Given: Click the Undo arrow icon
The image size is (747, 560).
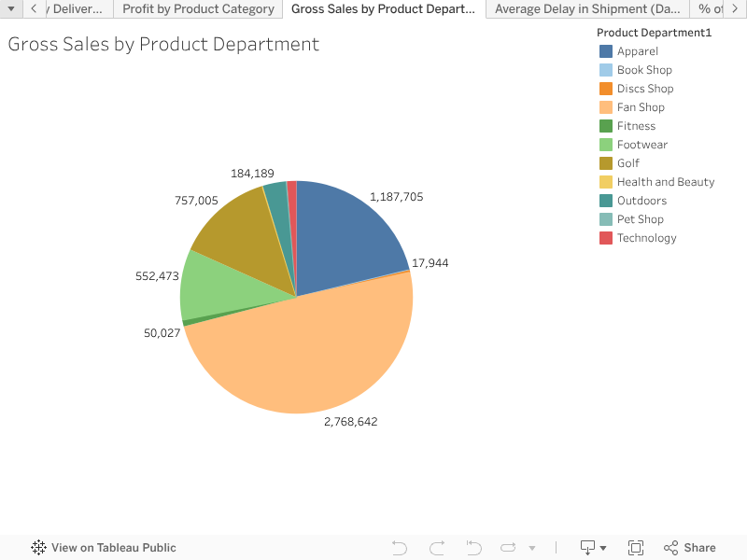Looking at the screenshot, I should click(x=400, y=548).
